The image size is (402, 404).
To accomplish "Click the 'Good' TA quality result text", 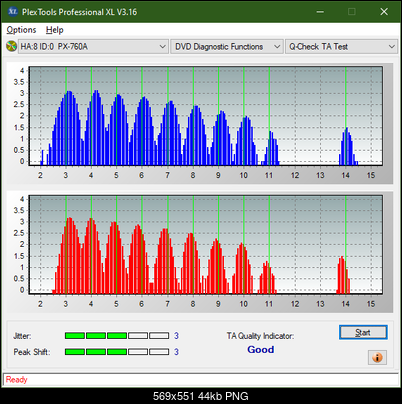I will pos(261,349).
